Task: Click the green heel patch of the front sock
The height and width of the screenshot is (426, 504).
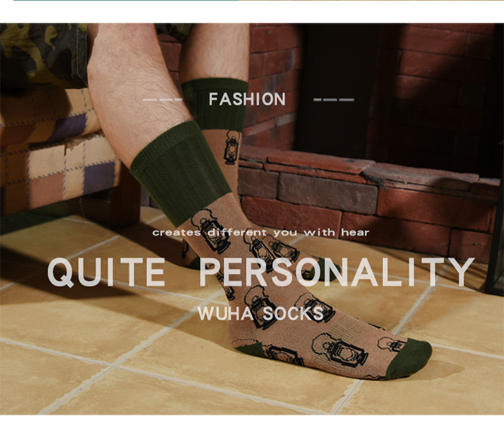Action: [252, 349]
